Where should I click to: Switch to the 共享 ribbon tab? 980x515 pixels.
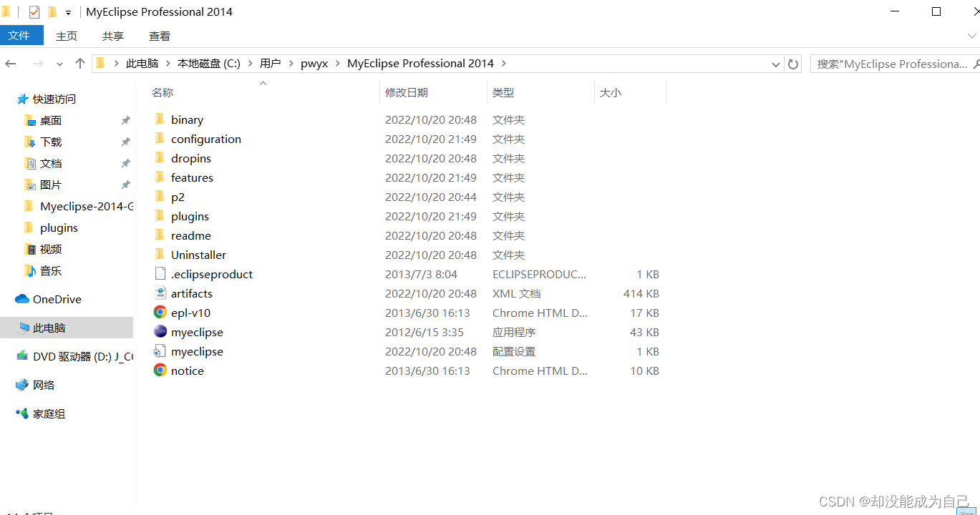click(x=113, y=36)
